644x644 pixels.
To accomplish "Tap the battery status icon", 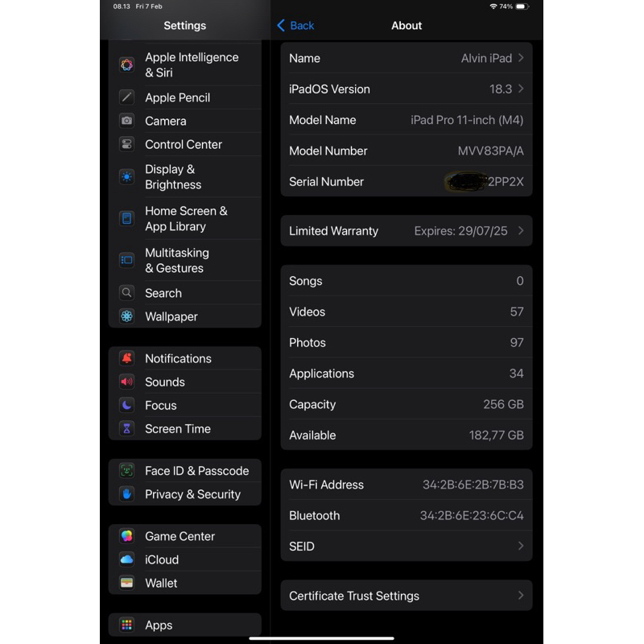I will (x=522, y=6).
